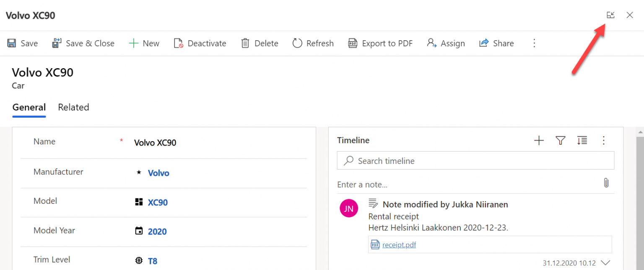This screenshot has width=644, height=270.
Task: Click the Delete trash can icon
Action: click(245, 43)
